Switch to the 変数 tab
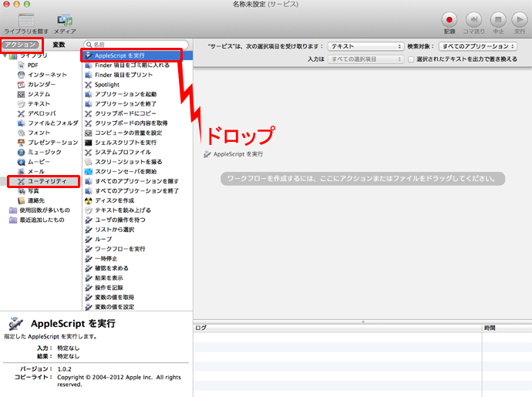 59,45
